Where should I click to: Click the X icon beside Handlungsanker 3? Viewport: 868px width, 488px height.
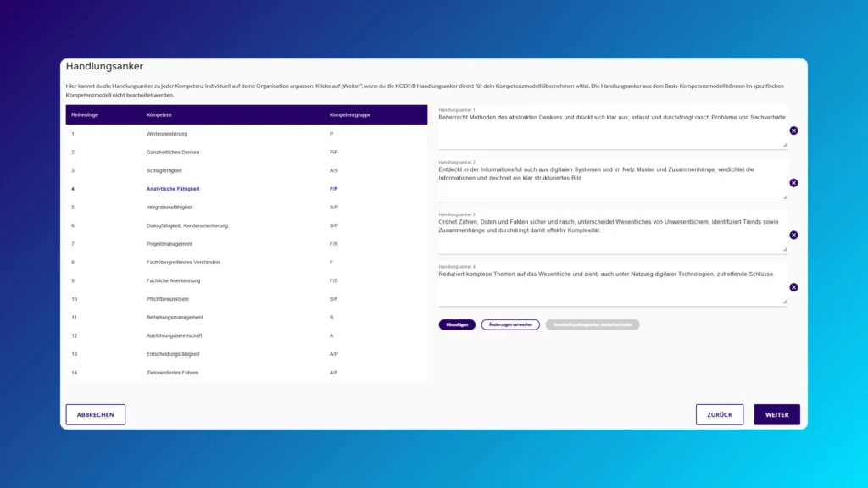[x=793, y=235]
